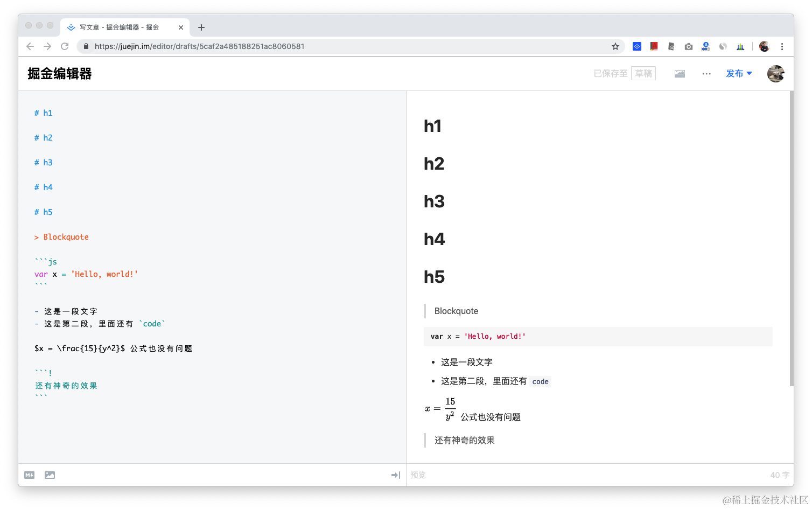Click the editor layout toggle arrow icon

pyautogui.click(x=396, y=475)
